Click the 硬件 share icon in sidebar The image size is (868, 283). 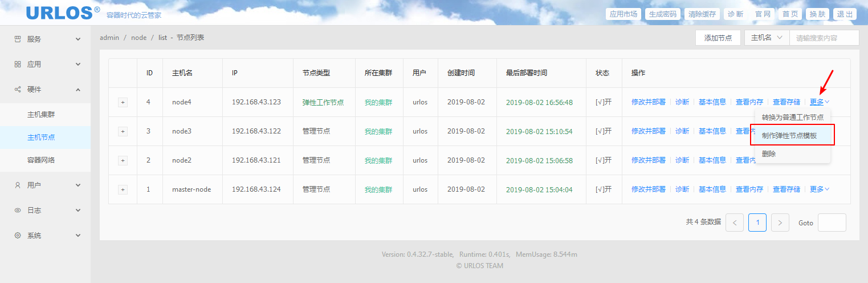coord(17,90)
